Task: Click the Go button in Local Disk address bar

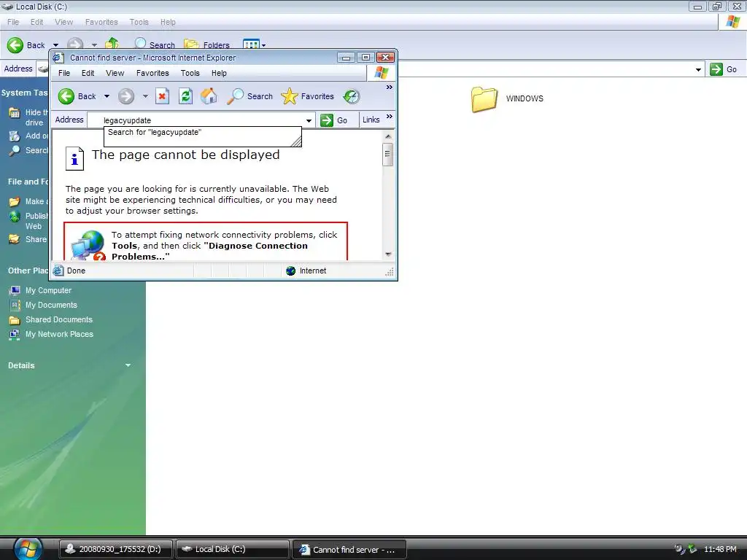Action: point(723,69)
